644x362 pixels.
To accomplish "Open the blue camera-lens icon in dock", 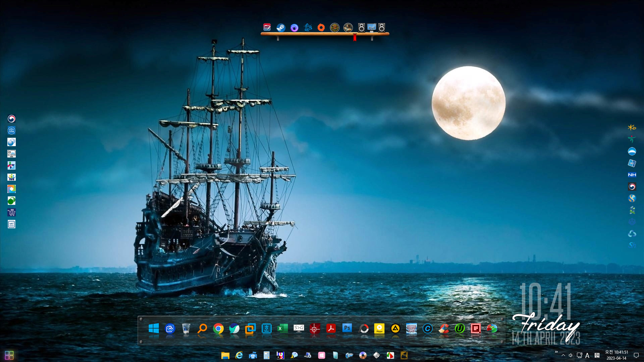I will click(x=170, y=328).
